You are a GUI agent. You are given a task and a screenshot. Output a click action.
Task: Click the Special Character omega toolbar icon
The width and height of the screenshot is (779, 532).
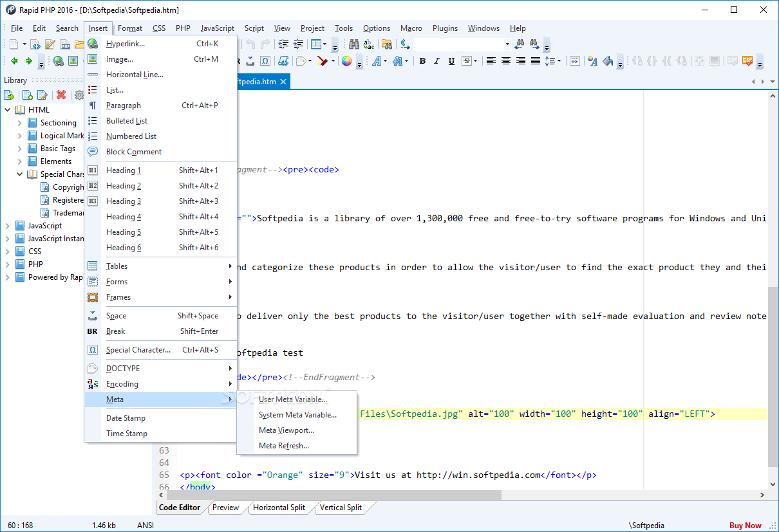click(x=265, y=61)
